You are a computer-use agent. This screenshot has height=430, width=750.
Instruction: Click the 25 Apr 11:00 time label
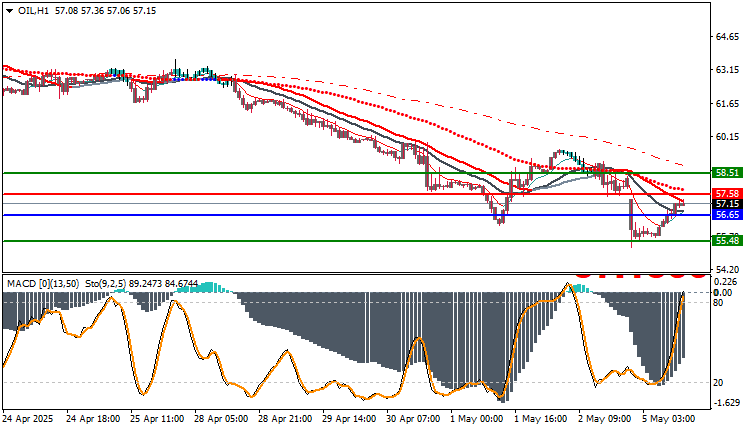tap(157, 419)
